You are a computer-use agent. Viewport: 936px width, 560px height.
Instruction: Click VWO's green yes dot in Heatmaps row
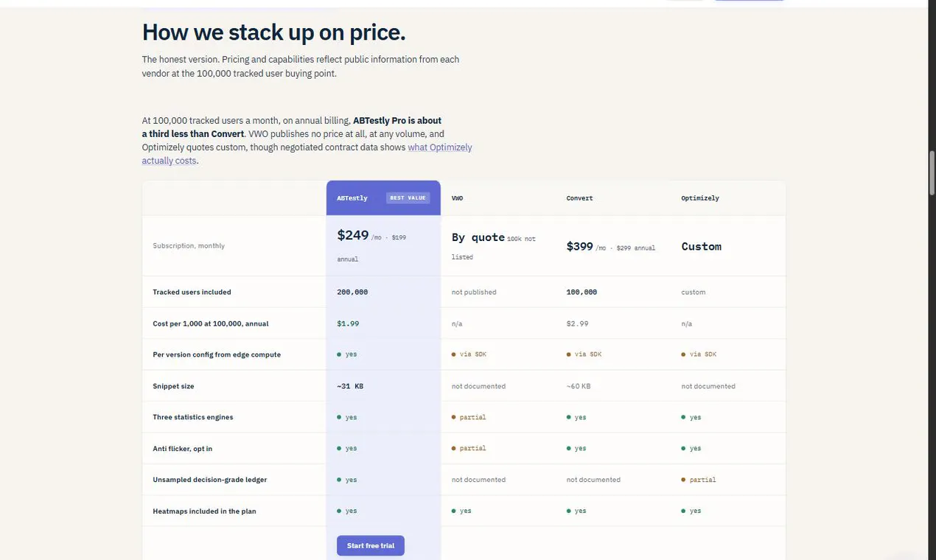coord(454,511)
